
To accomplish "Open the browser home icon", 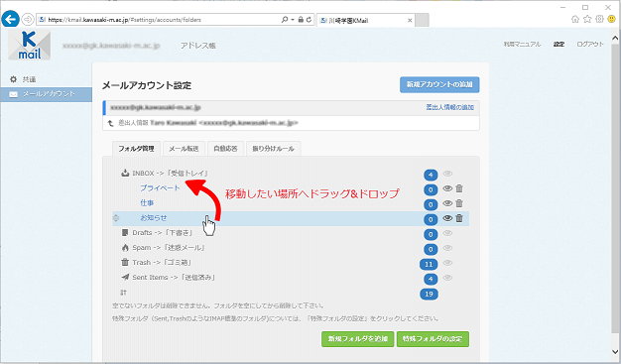I will [575, 19].
